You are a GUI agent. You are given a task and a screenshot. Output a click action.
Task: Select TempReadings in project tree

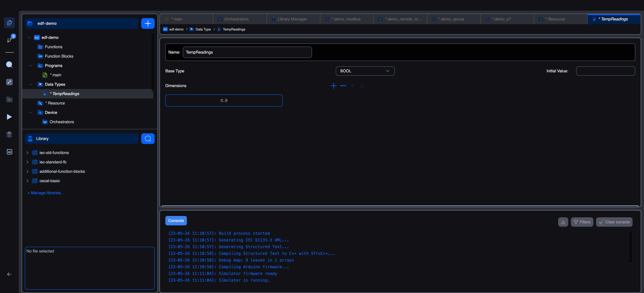click(88, 94)
